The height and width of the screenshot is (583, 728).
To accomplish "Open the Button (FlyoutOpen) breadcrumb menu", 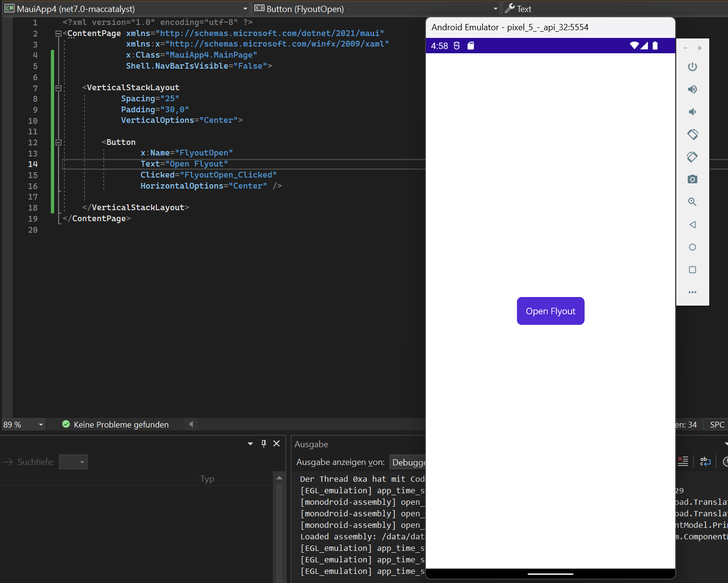I will [495, 8].
